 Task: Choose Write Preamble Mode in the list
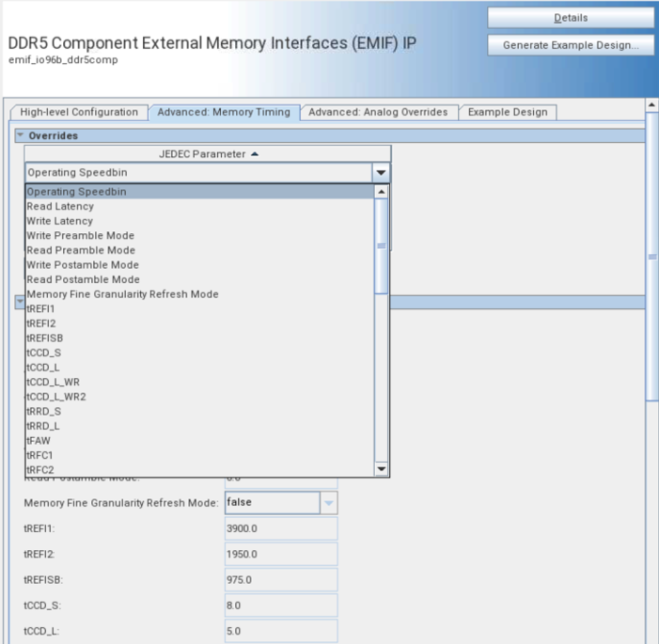(80, 235)
